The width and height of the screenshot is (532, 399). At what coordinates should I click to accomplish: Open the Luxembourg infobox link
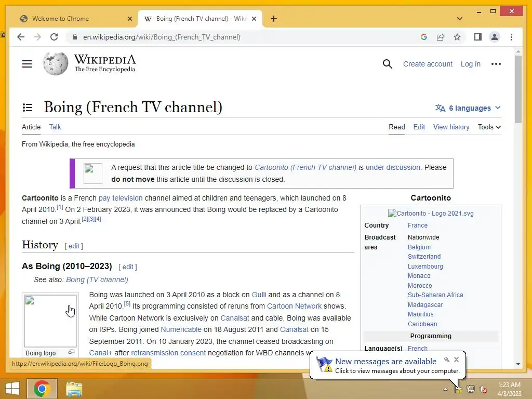click(425, 267)
